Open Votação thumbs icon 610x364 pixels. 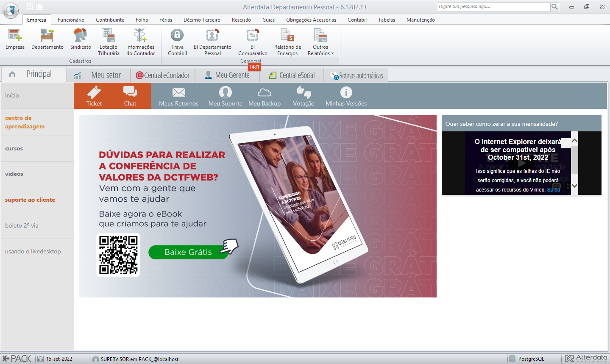304,92
